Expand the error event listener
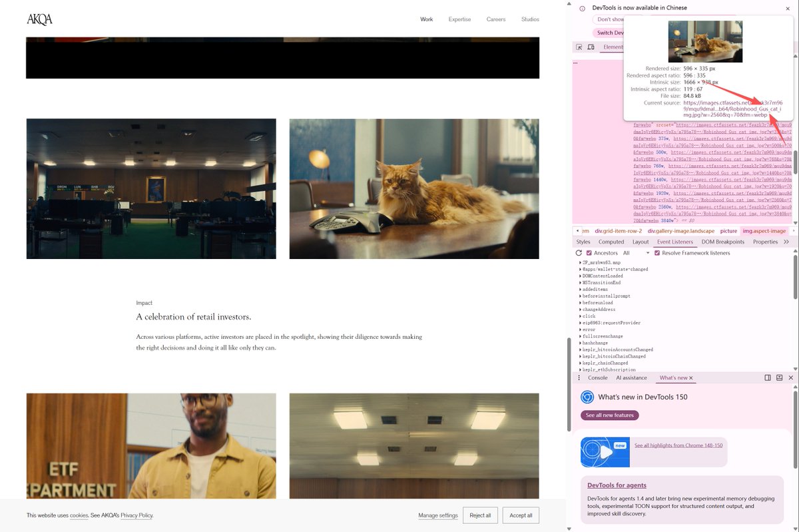This screenshot has width=799, height=532. pyautogui.click(x=589, y=330)
